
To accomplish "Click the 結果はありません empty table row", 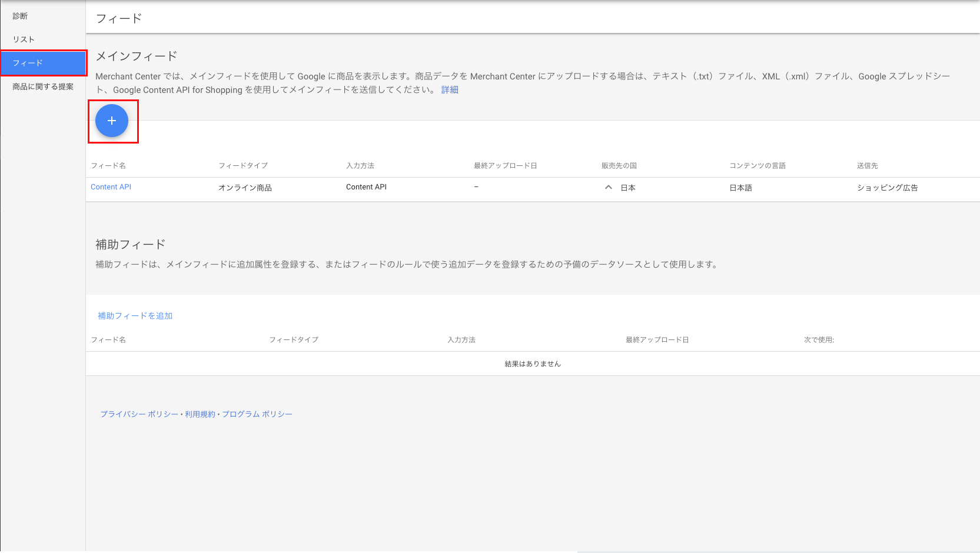I will [532, 364].
